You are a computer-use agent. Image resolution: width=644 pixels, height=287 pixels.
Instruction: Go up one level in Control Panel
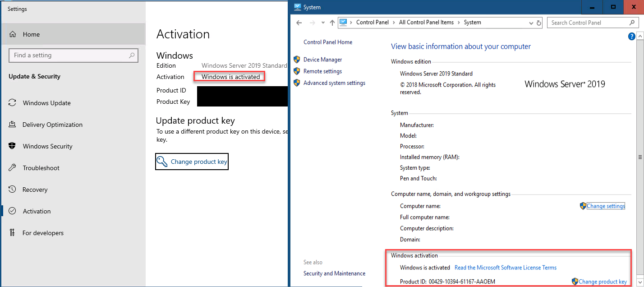[x=332, y=23]
